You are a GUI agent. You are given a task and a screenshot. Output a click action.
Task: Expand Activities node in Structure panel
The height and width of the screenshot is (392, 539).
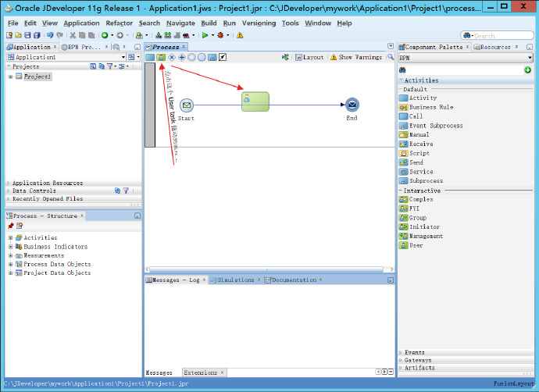point(11,237)
